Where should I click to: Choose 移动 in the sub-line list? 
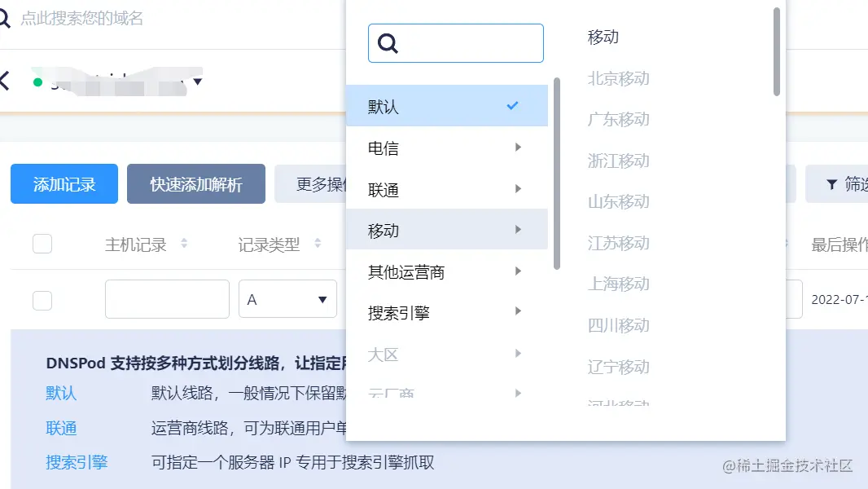pos(603,37)
